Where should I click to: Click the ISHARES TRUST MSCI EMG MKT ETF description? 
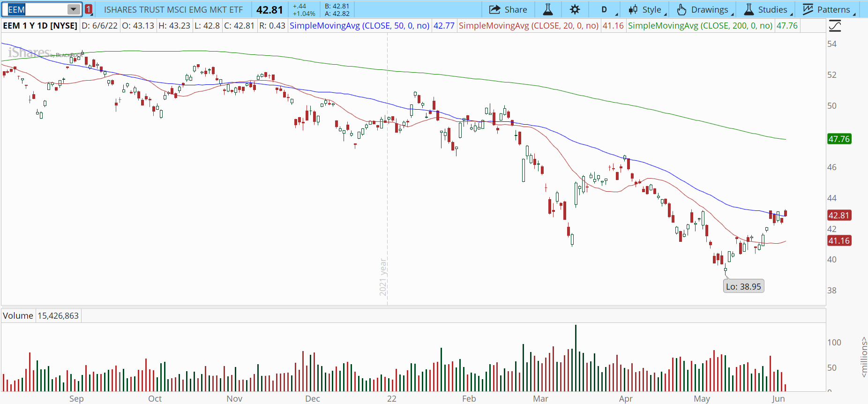(173, 9)
